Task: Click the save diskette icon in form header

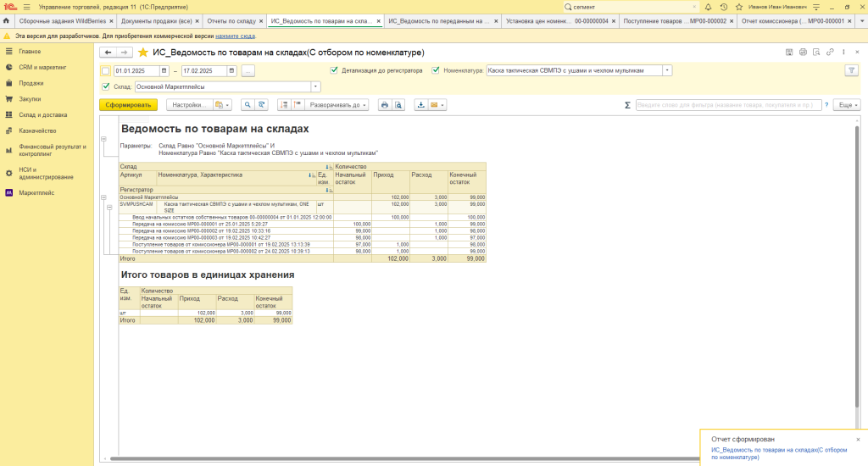Action: tap(789, 52)
